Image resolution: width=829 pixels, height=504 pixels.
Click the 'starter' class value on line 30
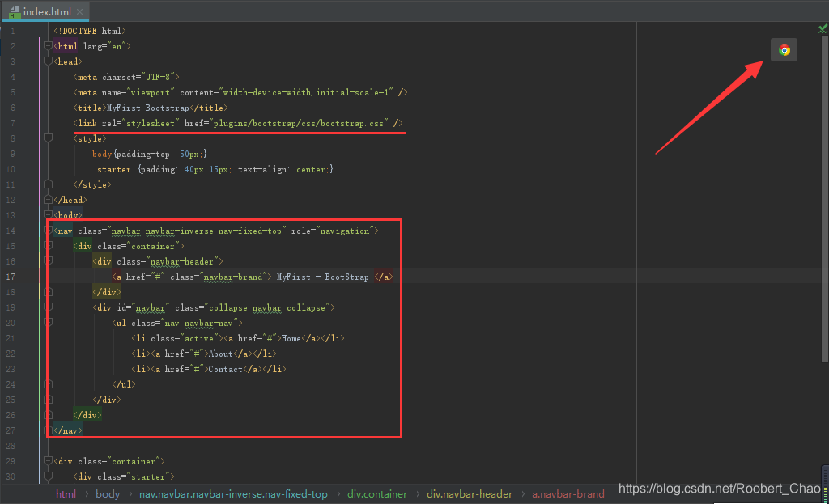coord(148,476)
